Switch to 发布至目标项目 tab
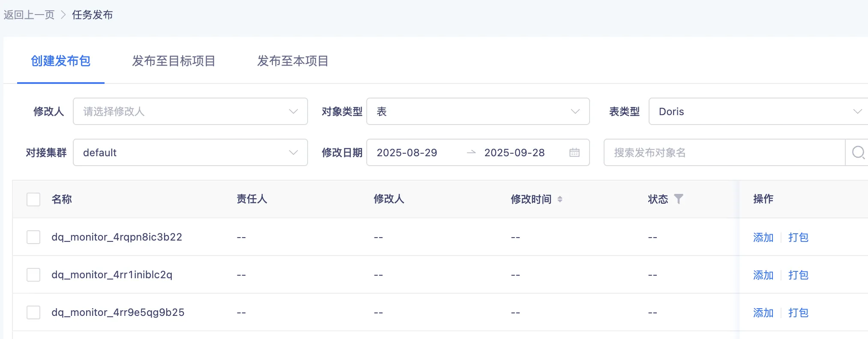Viewport: 868px width, 339px height. [x=174, y=61]
